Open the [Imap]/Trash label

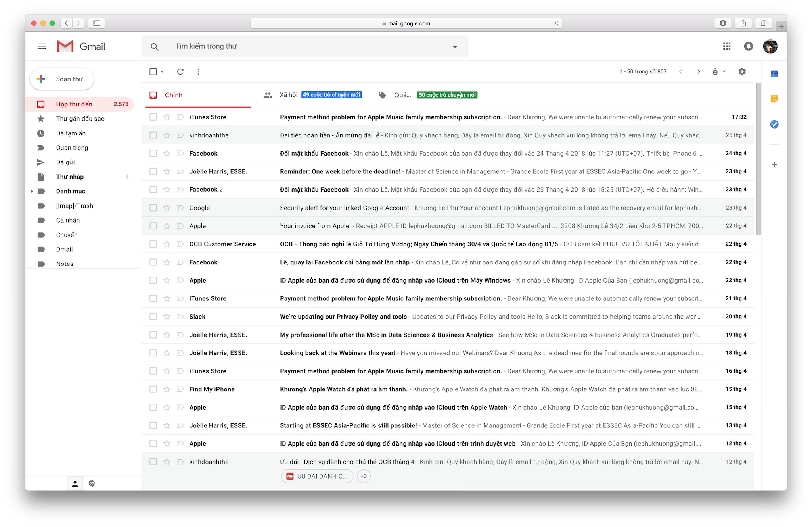(80, 206)
